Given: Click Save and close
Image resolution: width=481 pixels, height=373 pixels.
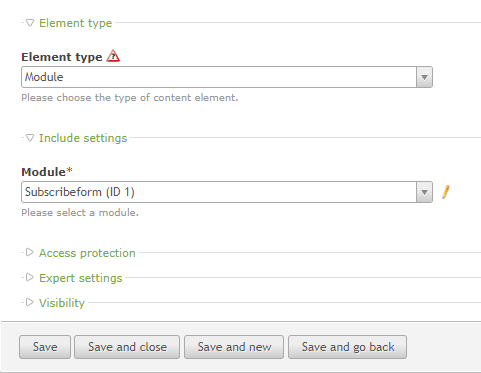Looking at the screenshot, I should pos(127,347).
